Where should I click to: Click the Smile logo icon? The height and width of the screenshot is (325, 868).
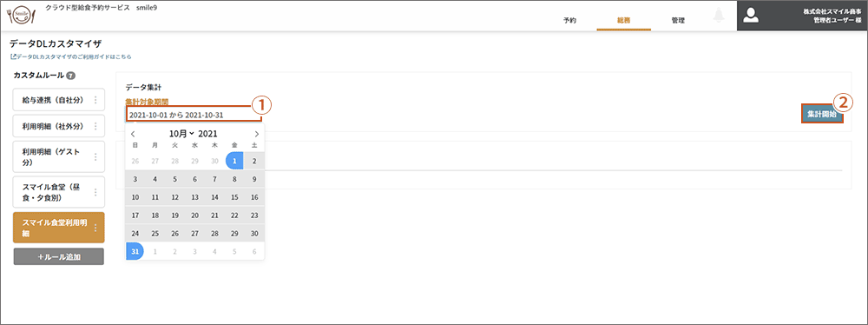pos(21,16)
